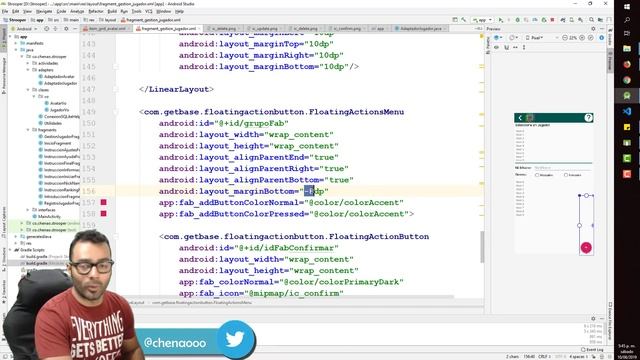Hide the Project tool window
This screenshot has height=360, width=640.
click(75, 29)
